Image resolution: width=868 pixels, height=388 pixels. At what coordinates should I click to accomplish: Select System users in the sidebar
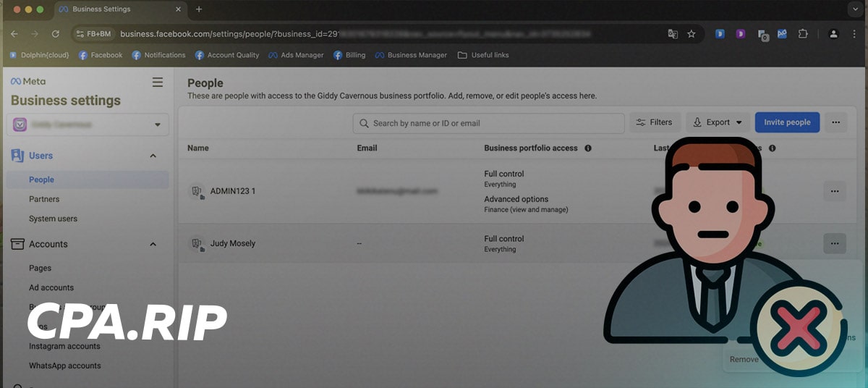pyautogui.click(x=53, y=219)
